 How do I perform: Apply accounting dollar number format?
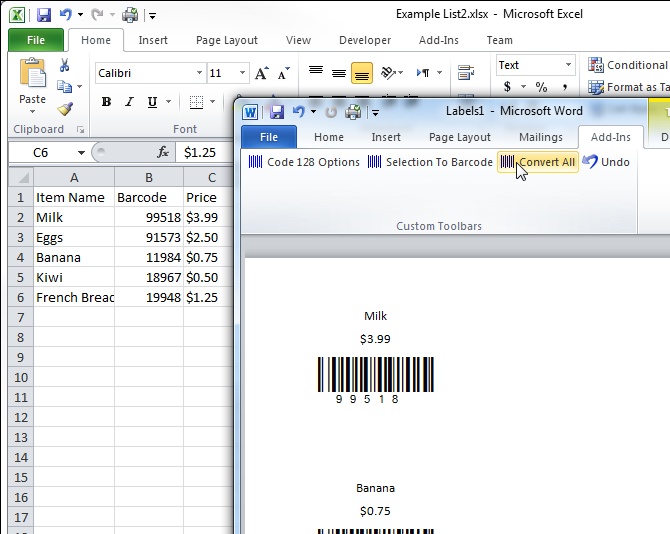pos(507,87)
